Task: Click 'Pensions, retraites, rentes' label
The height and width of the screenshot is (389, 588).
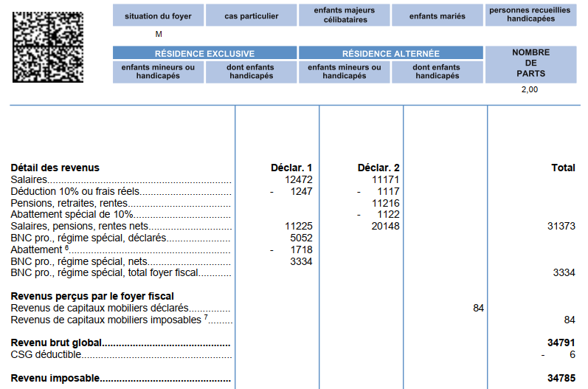Action: point(69,203)
